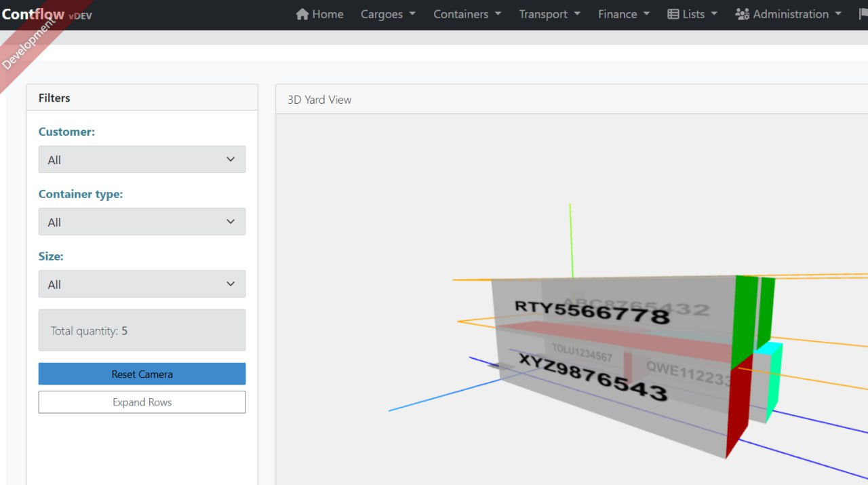Click the Lists table icon
The image size is (868, 485).
(x=673, y=14)
